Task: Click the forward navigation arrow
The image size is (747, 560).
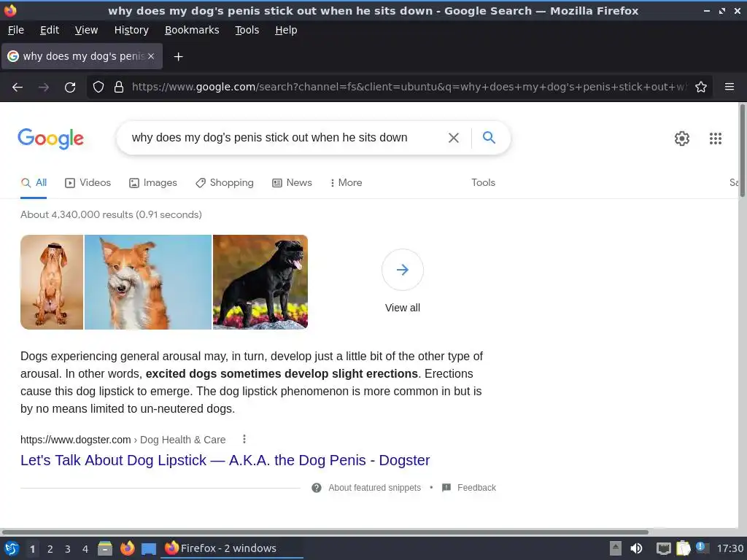Action: (44, 87)
